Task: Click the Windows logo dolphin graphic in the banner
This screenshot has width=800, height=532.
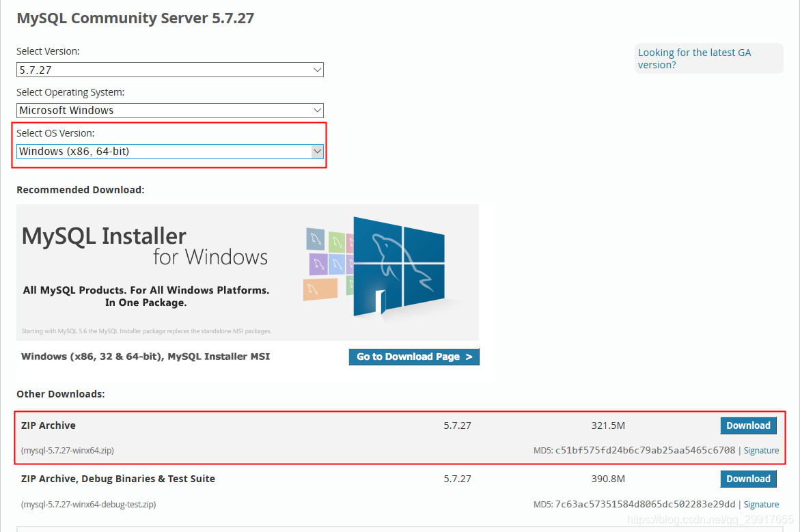Action: (399, 268)
